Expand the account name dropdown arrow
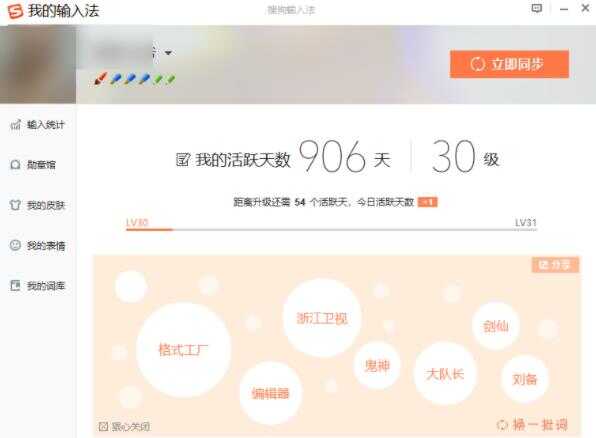Image resolution: width=596 pixels, height=438 pixels. 168,52
